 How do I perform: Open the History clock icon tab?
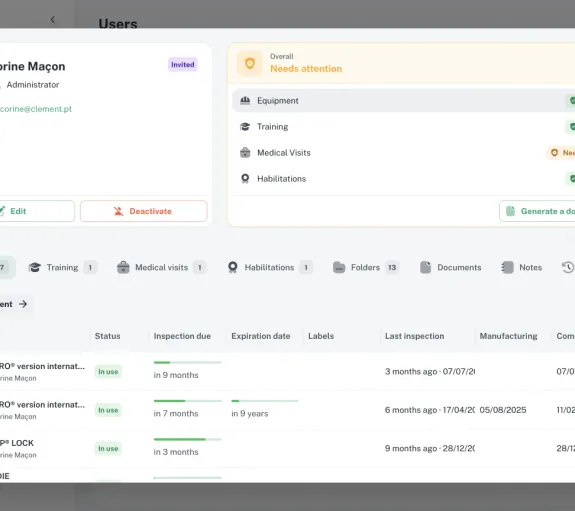pos(568,267)
